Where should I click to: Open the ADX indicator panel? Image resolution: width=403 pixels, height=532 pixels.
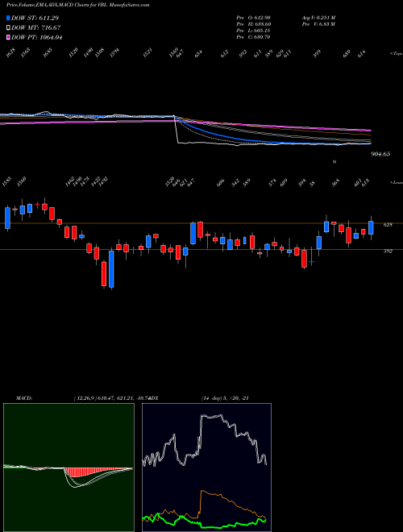(206, 468)
